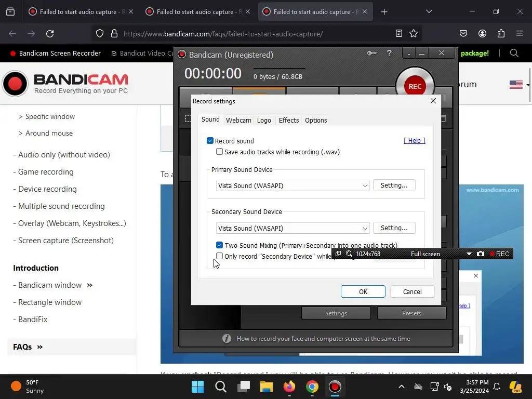
Task: Click Bandicam icon in taskbar
Action: (335, 387)
